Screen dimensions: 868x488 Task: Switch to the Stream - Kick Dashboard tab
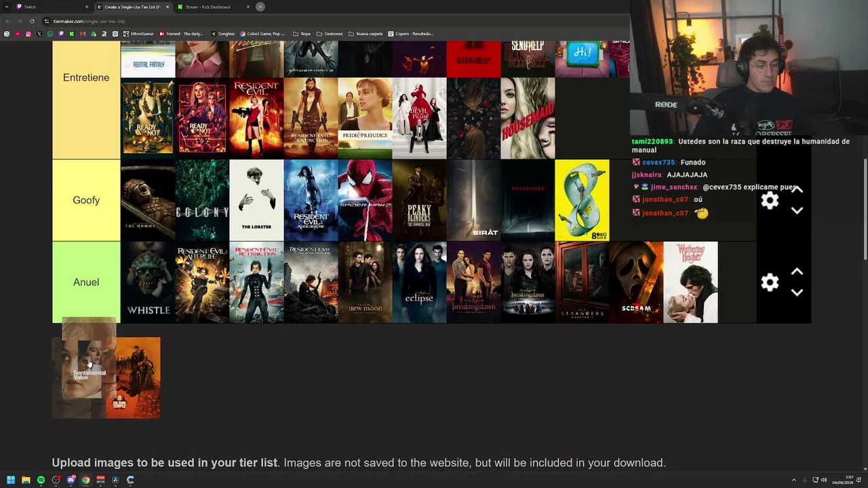click(213, 7)
